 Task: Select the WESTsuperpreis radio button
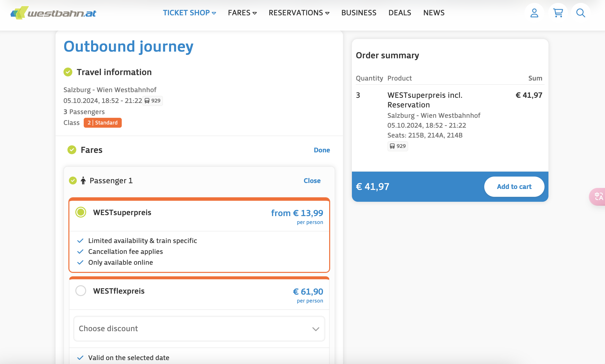coord(81,212)
